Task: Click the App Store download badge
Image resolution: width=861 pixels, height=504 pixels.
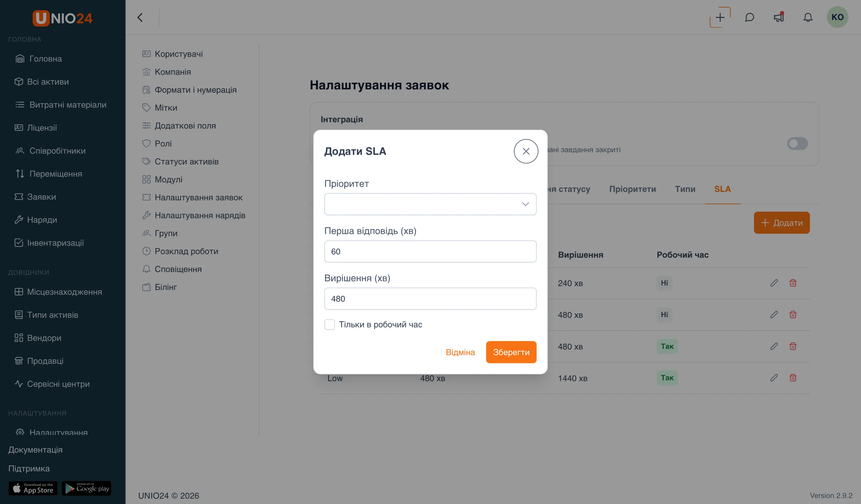Action: 33,488
